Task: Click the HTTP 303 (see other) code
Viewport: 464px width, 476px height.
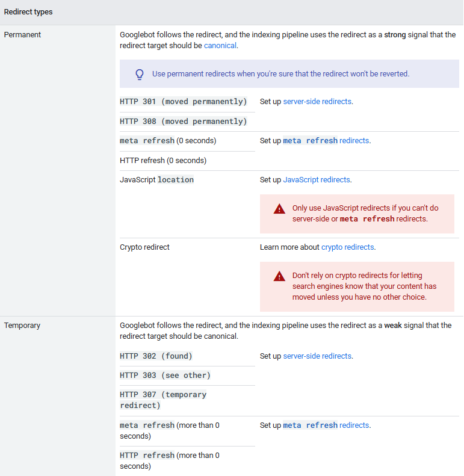Action: click(x=165, y=376)
